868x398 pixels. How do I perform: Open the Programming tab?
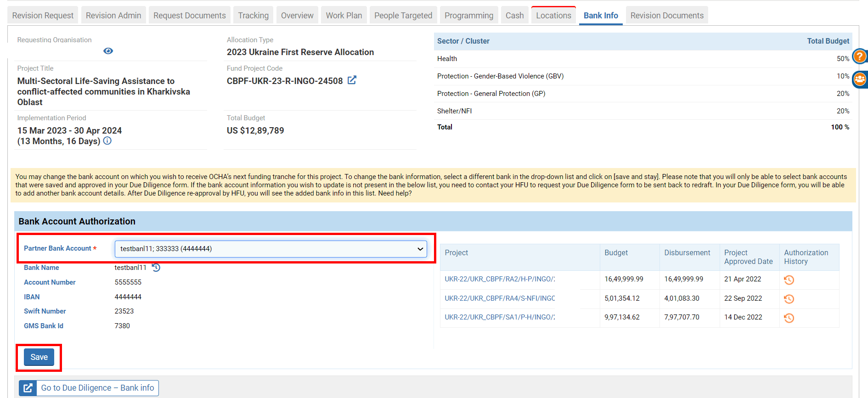click(x=469, y=16)
